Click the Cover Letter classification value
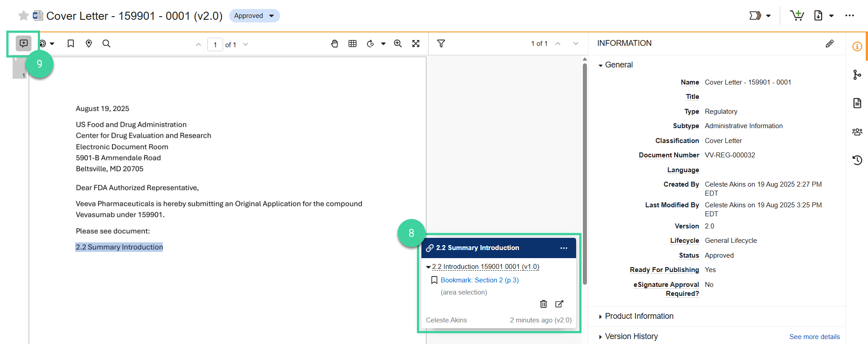This screenshot has height=344, width=868. click(723, 141)
